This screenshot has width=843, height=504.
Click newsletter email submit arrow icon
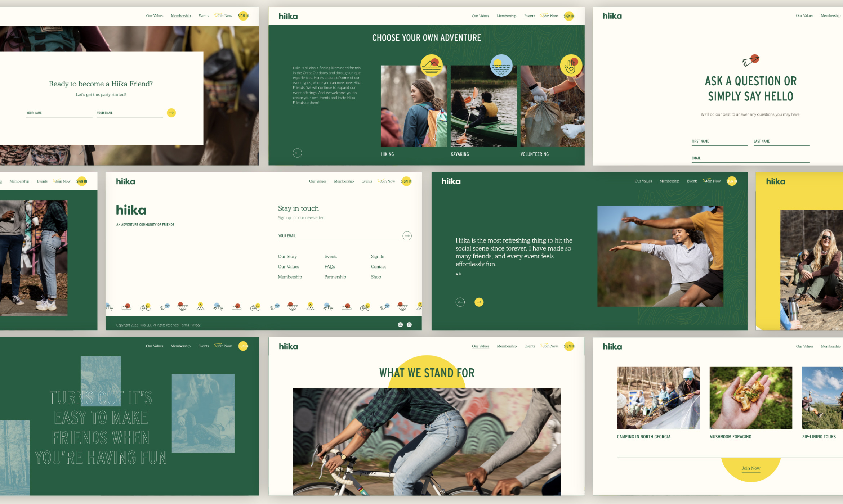(x=407, y=236)
